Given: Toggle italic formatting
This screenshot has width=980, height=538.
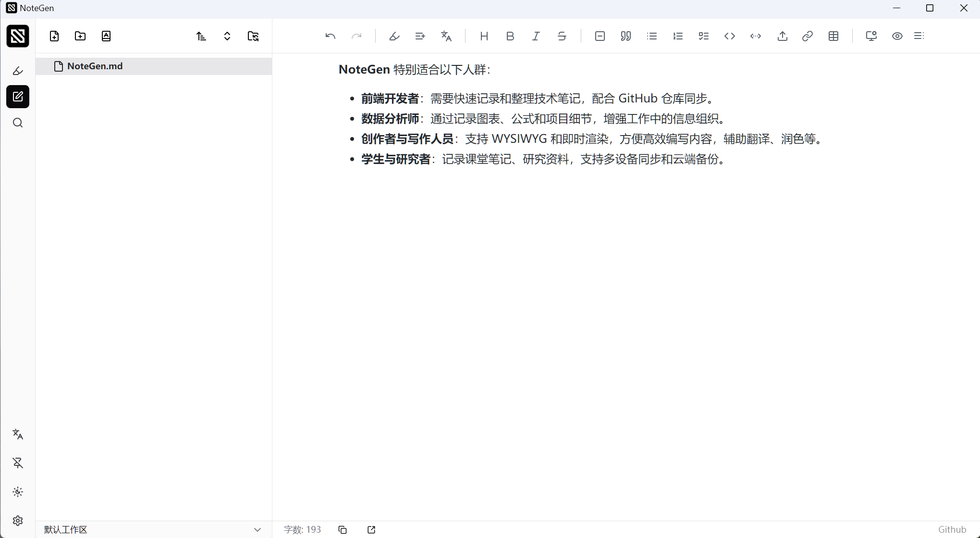Looking at the screenshot, I should (x=536, y=36).
